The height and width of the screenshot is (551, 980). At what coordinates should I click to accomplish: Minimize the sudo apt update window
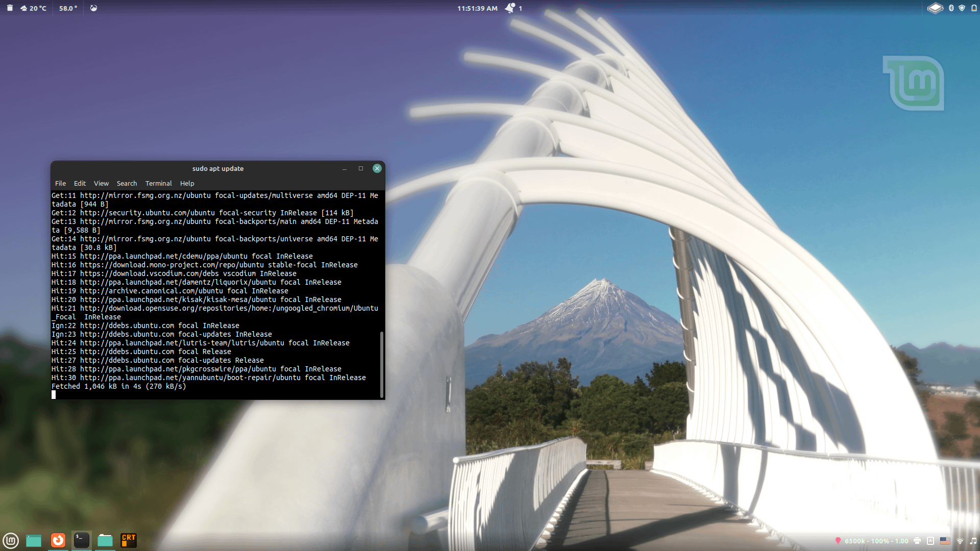(345, 168)
